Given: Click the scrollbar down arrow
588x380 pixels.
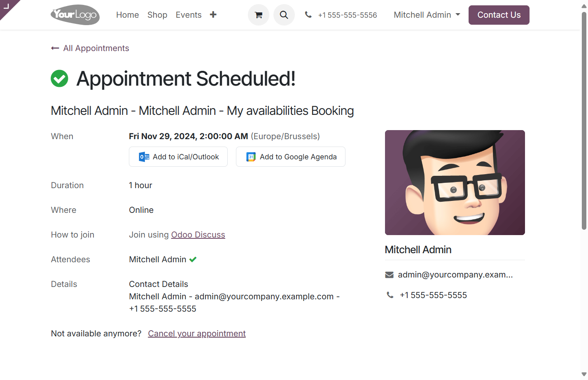Looking at the screenshot, I should tap(584, 374).
